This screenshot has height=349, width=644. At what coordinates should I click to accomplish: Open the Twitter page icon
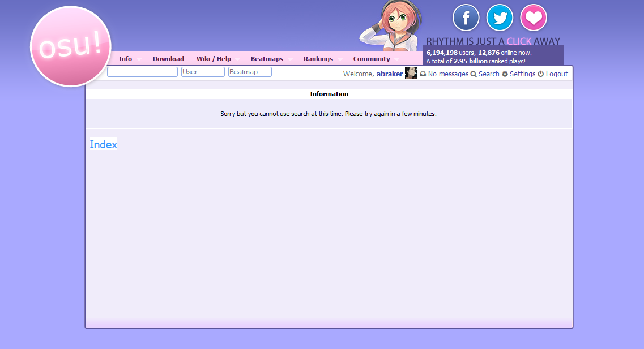500,18
